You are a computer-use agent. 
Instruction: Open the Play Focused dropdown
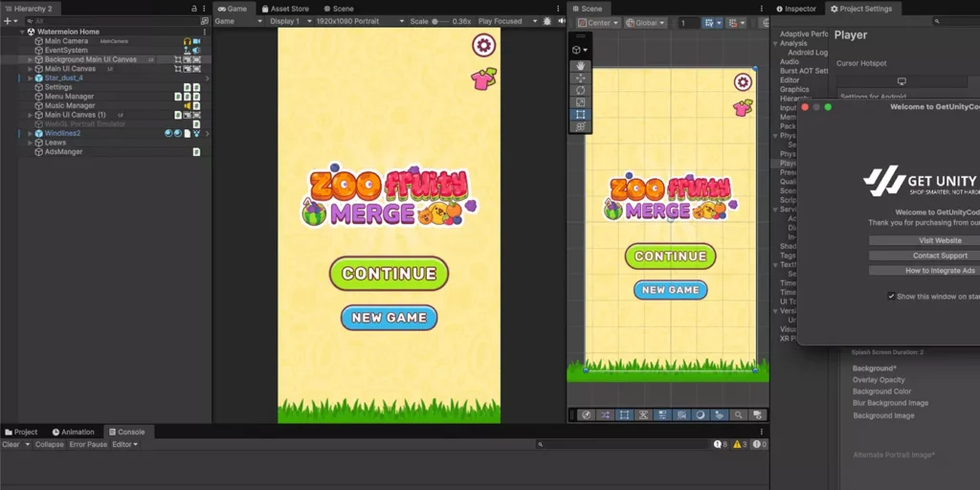pos(507,21)
